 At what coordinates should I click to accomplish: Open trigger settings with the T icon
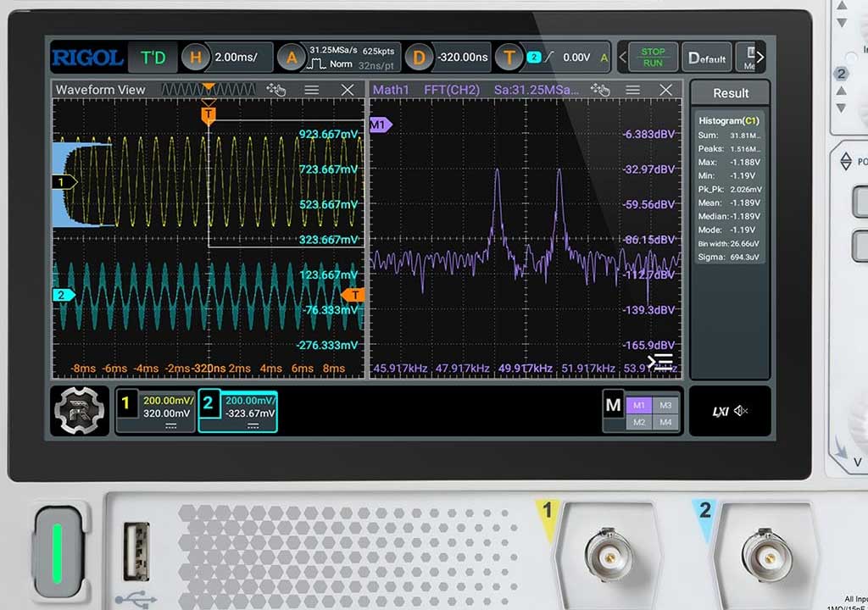point(509,57)
